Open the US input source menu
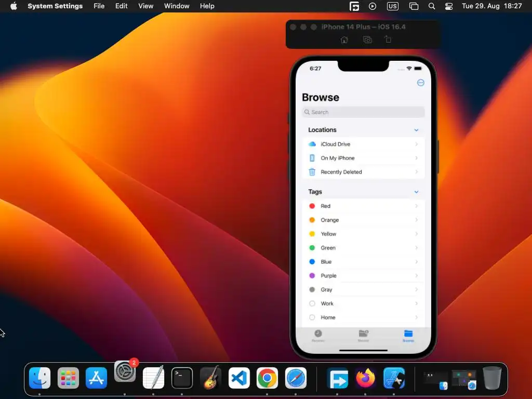The image size is (532, 399). tap(393, 6)
